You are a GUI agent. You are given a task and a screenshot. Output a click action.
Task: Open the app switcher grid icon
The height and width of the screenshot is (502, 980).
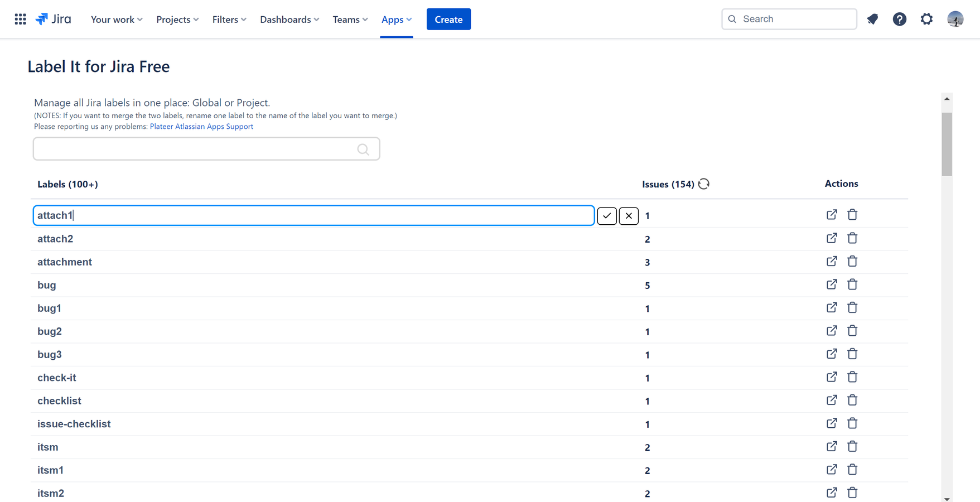pyautogui.click(x=20, y=19)
